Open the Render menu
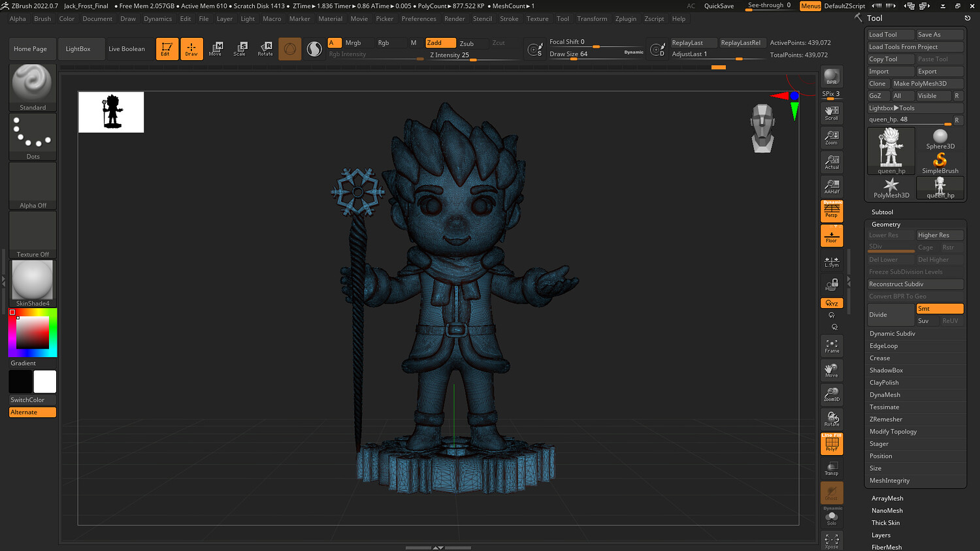Screen dimensions: 980x551 point(455,19)
